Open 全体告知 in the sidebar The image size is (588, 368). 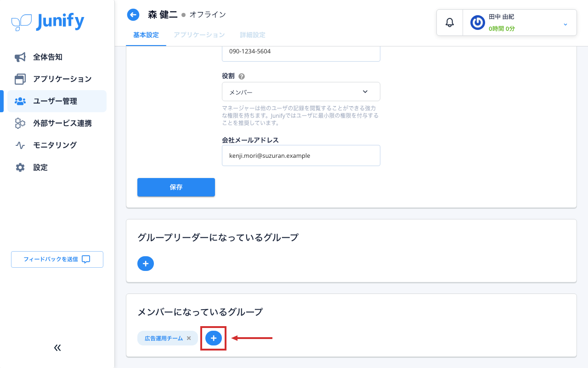pos(57,57)
